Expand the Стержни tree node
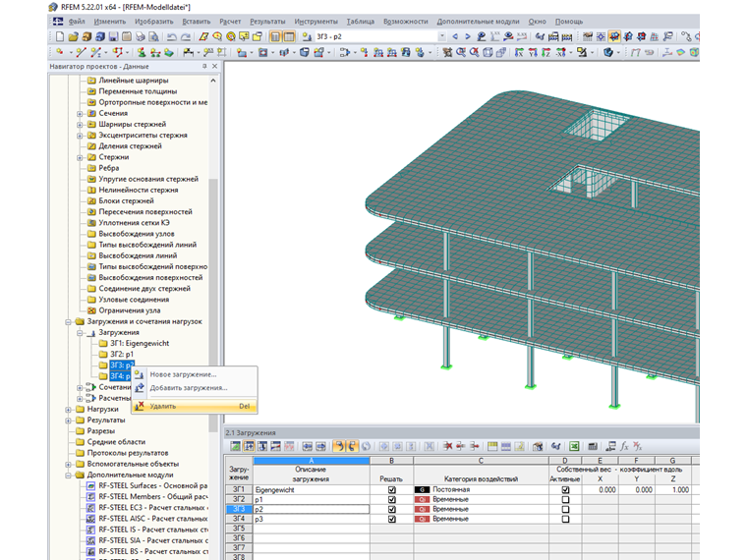 [x=80, y=157]
